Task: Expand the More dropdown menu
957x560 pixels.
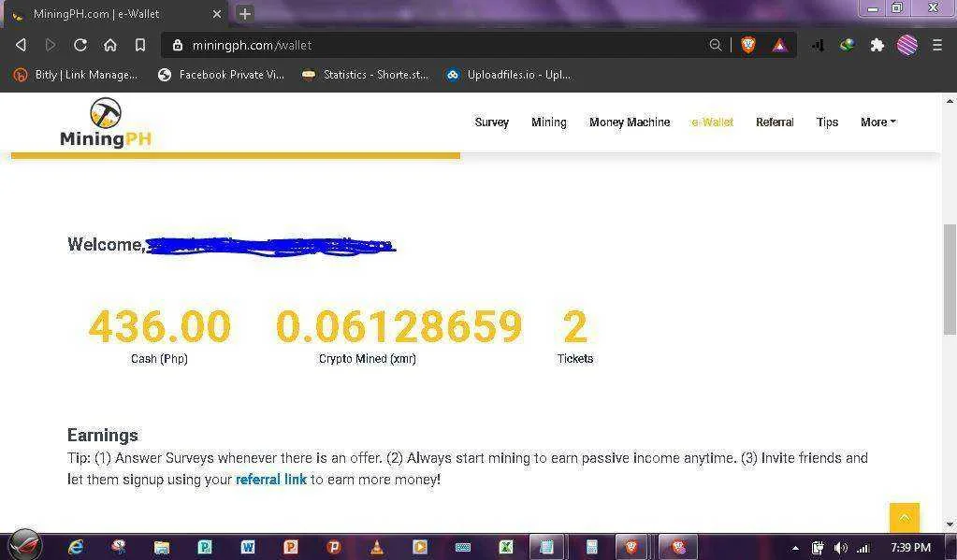Action: pos(877,122)
